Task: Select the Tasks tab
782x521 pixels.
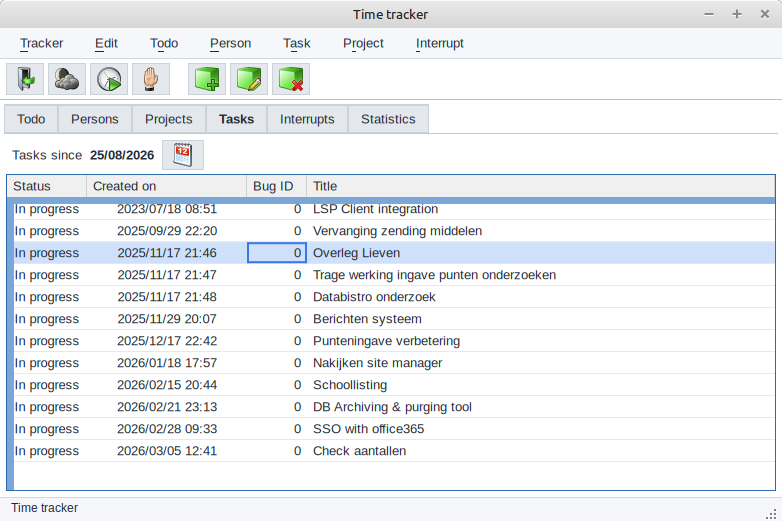Action: [236, 119]
